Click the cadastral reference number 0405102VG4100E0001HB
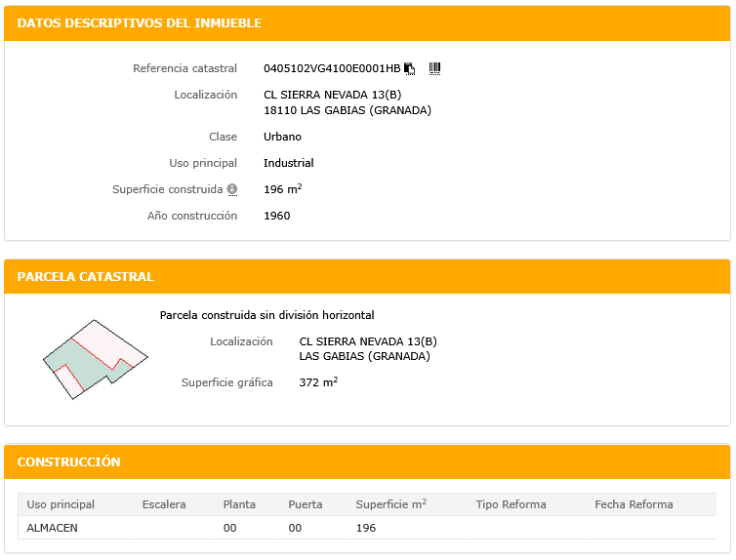The width and height of the screenshot is (736, 560). (x=332, y=68)
